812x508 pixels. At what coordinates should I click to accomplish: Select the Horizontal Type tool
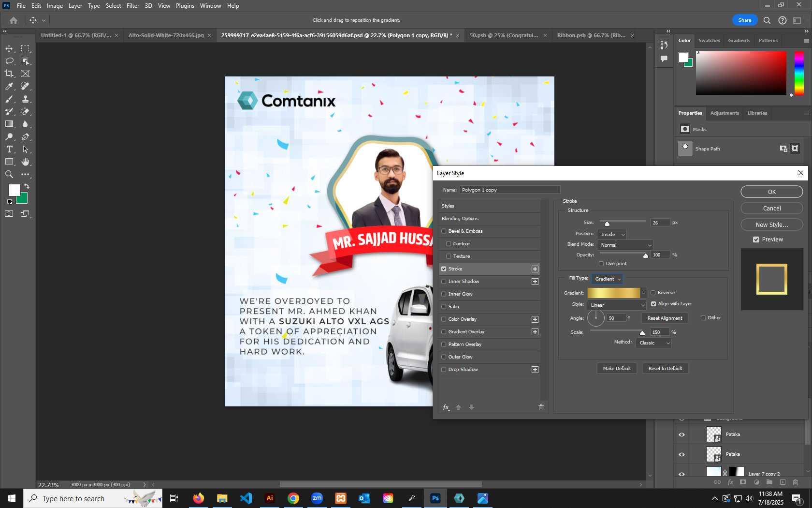coord(9,149)
